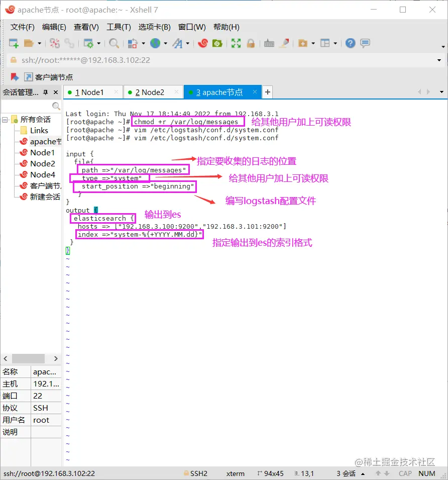Click the root value in 用户名 row
Image resolution: width=448 pixels, height=480 pixels.
click(41, 420)
